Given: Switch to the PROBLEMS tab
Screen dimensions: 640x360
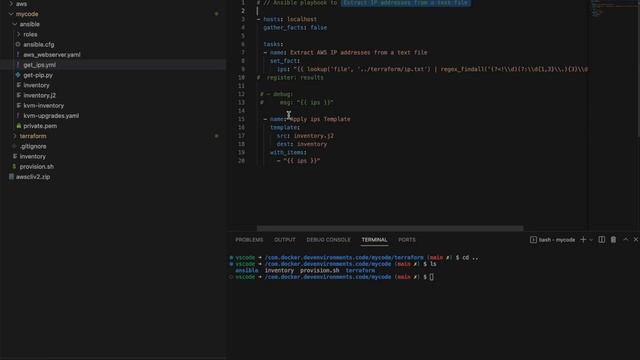Looking at the screenshot, I should pyautogui.click(x=249, y=240).
